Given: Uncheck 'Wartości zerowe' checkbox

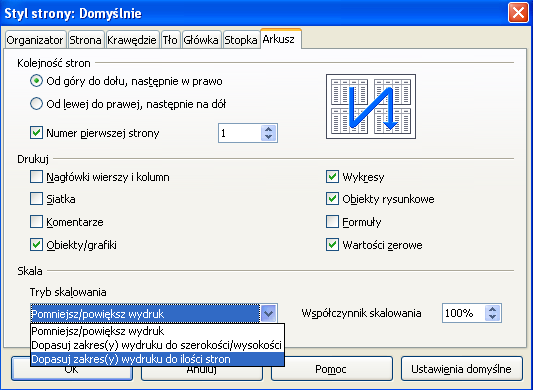Looking at the screenshot, I should (x=332, y=245).
